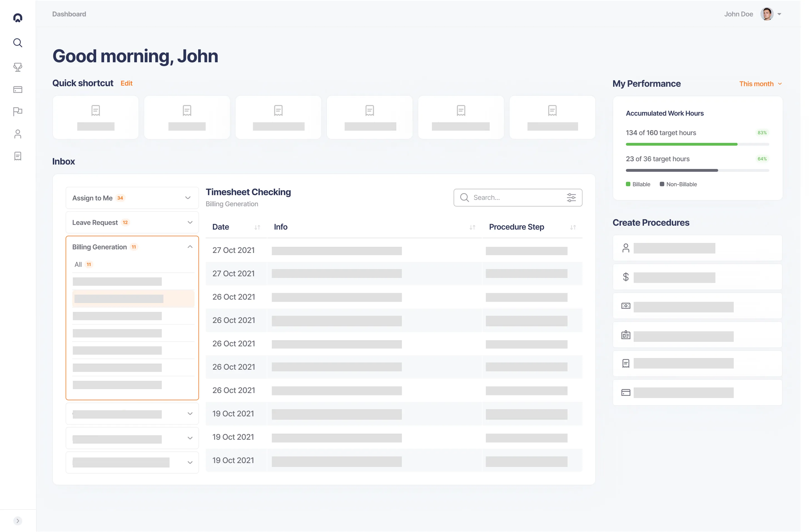Click the 12 count badge on Leave Request
811x532 pixels.
[x=125, y=222]
